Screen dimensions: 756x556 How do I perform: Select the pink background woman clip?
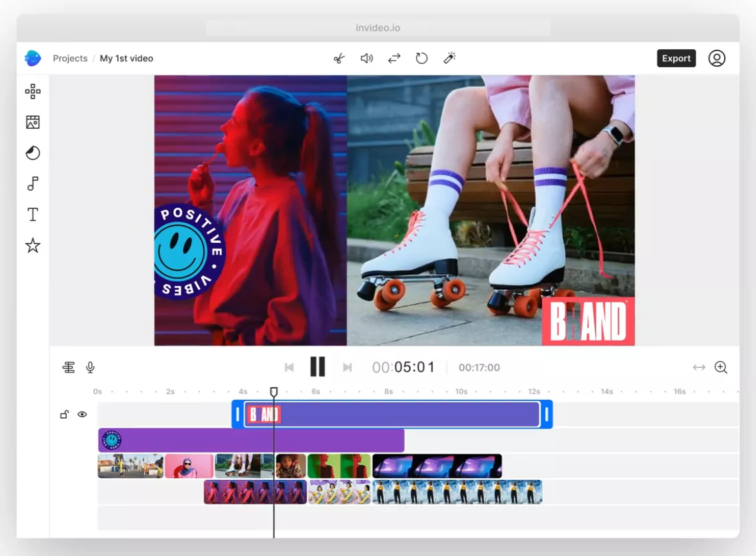189,466
